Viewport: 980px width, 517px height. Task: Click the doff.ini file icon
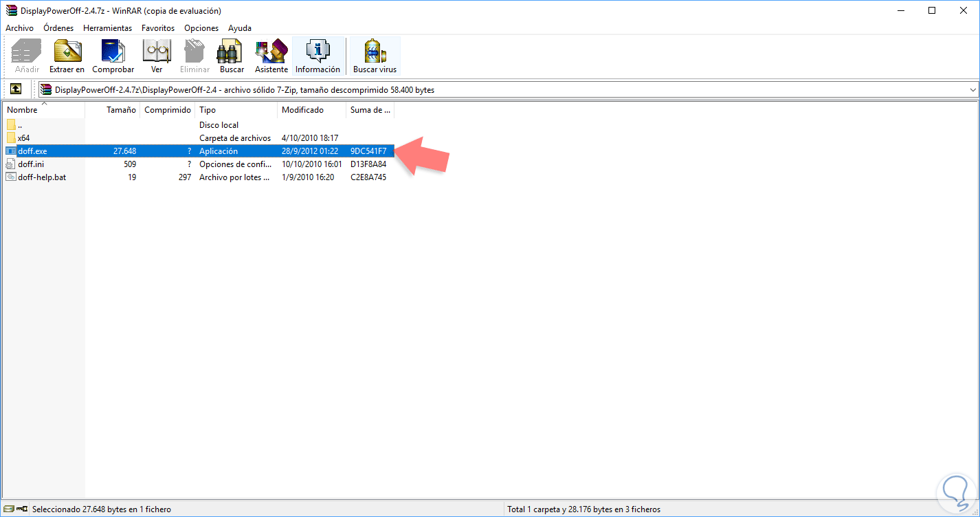click(x=11, y=164)
